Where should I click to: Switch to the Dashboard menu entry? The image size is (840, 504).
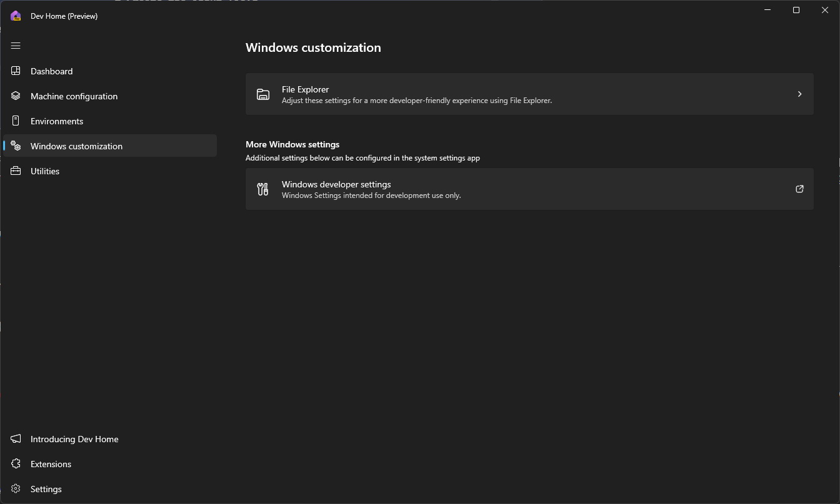(52, 71)
